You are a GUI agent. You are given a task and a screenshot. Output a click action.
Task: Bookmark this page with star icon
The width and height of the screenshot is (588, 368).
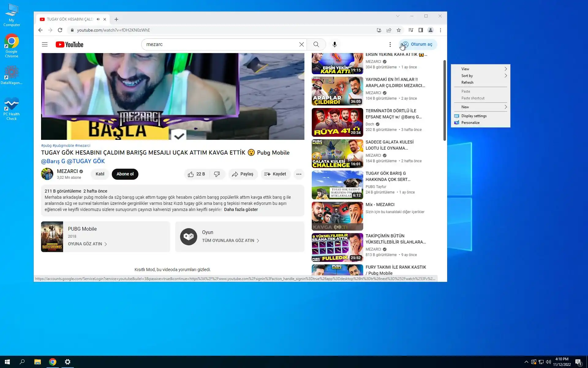(398, 30)
